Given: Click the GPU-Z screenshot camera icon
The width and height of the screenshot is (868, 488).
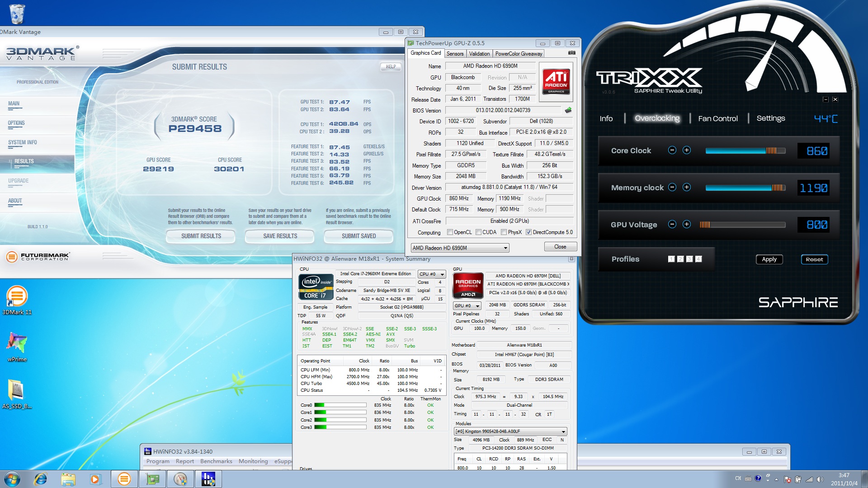Looking at the screenshot, I should (x=571, y=53).
